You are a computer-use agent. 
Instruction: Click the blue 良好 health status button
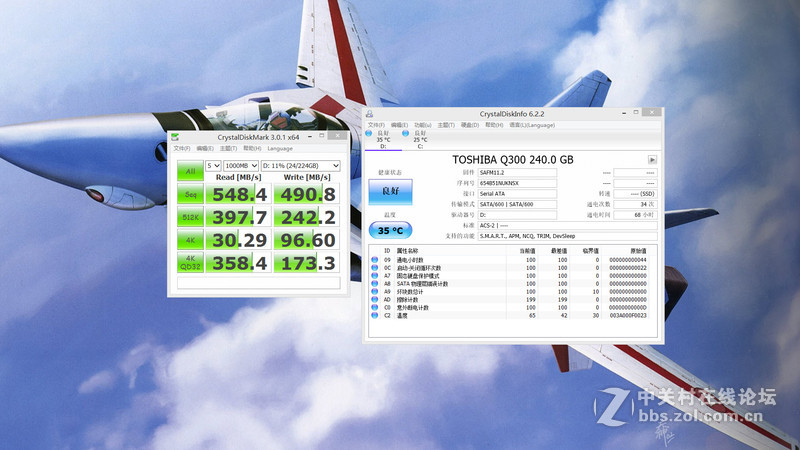pos(390,191)
